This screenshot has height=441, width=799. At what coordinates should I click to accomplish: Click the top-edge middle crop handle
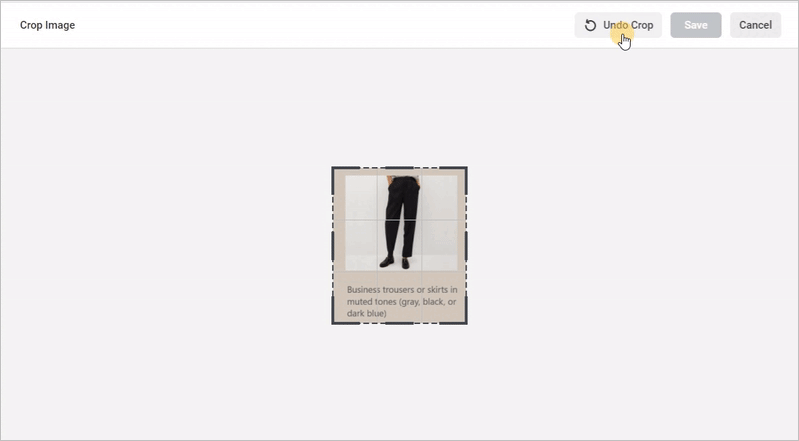400,167
